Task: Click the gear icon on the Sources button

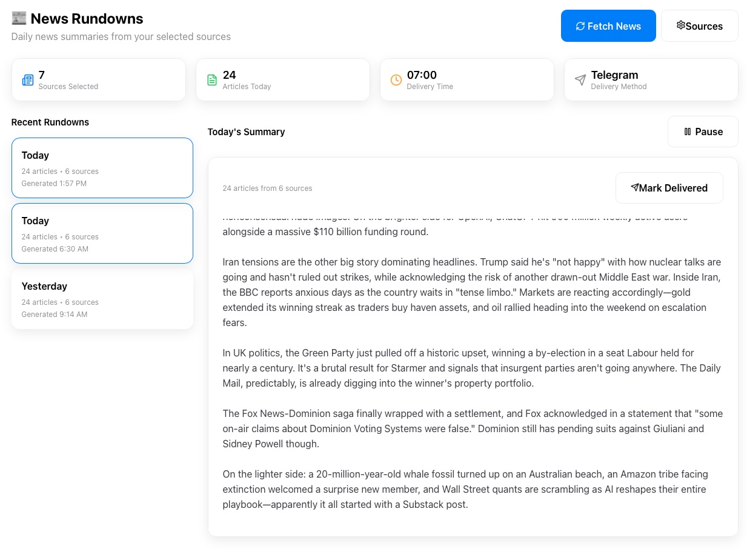Action: [x=681, y=25]
